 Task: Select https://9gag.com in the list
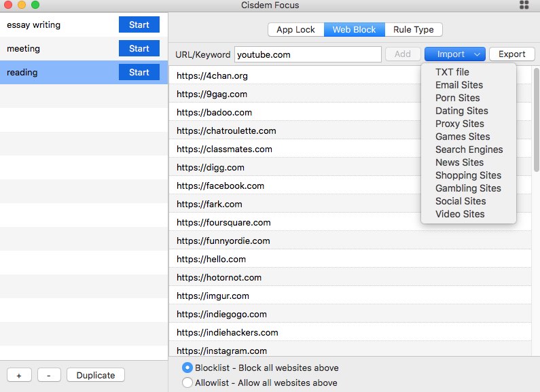[350, 94]
